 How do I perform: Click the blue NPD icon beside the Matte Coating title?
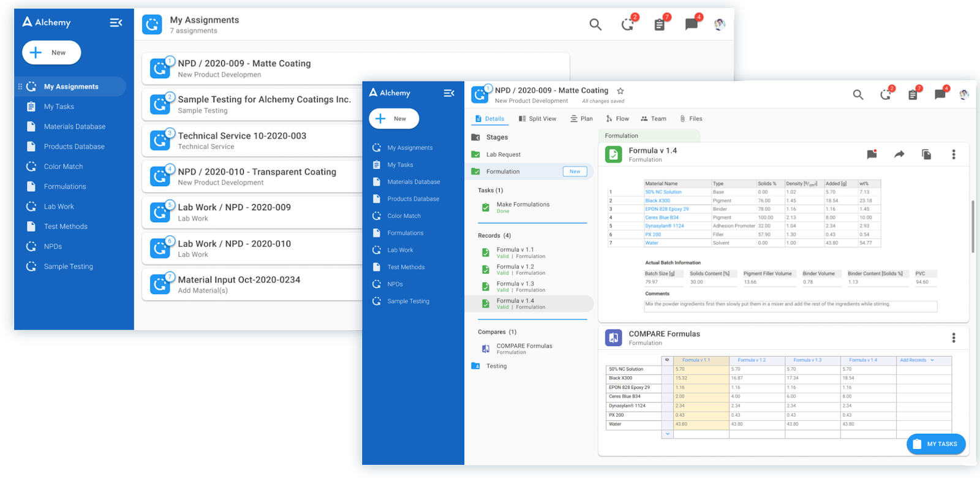pyautogui.click(x=480, y=94)
